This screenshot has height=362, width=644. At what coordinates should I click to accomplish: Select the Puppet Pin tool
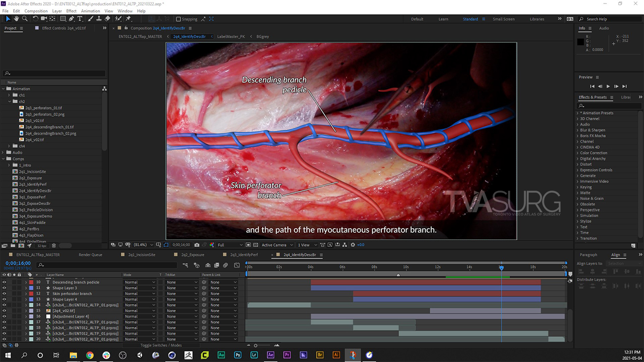point(128,19)
